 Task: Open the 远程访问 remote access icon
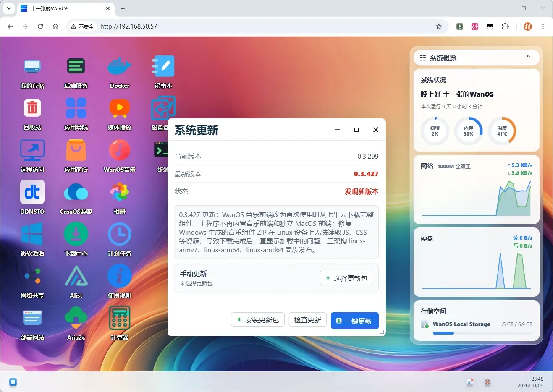pos(32,150)
